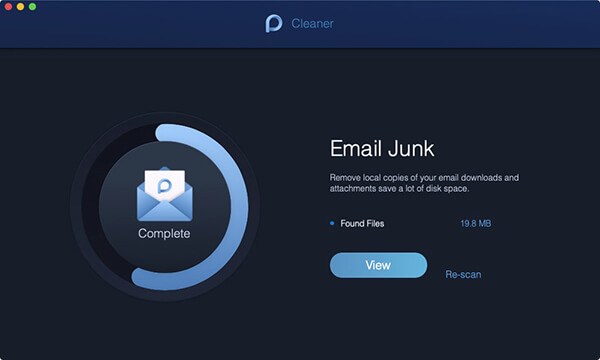Image resolution: width=600 pixels, height=360 pixels.
Task: Close the window with red button
Action: [8, 7]
